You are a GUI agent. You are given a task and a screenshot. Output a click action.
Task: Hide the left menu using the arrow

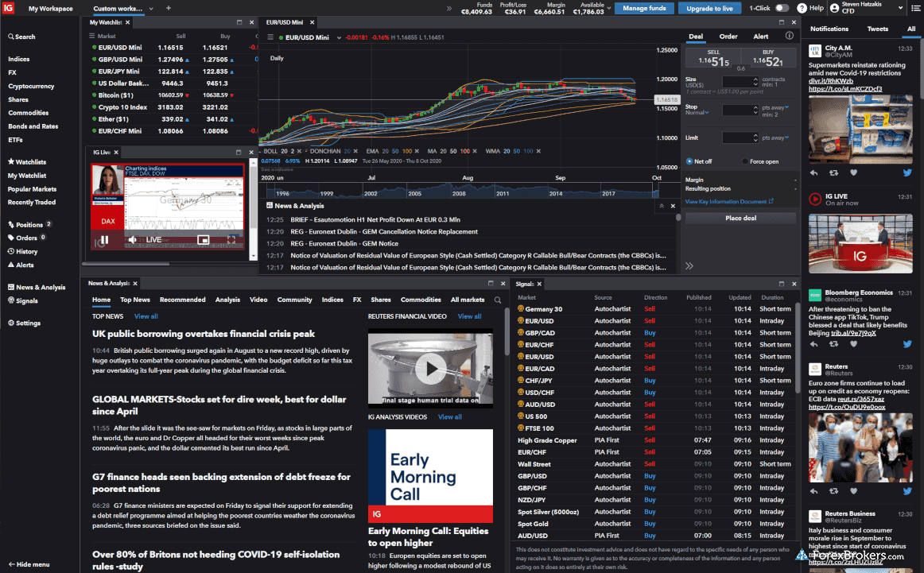29,564
